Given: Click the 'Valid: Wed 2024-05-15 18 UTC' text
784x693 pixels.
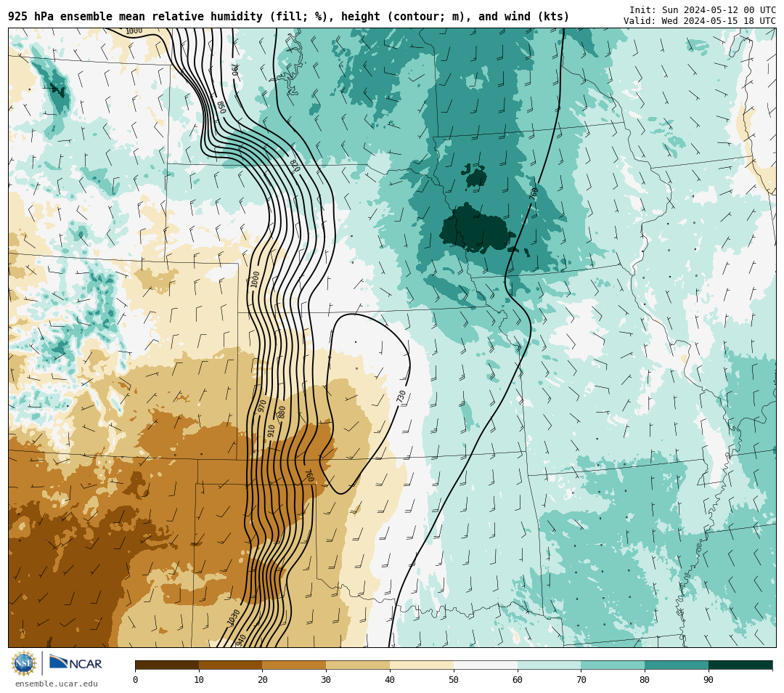Looking at the screenshot, I should click(700, 21).
